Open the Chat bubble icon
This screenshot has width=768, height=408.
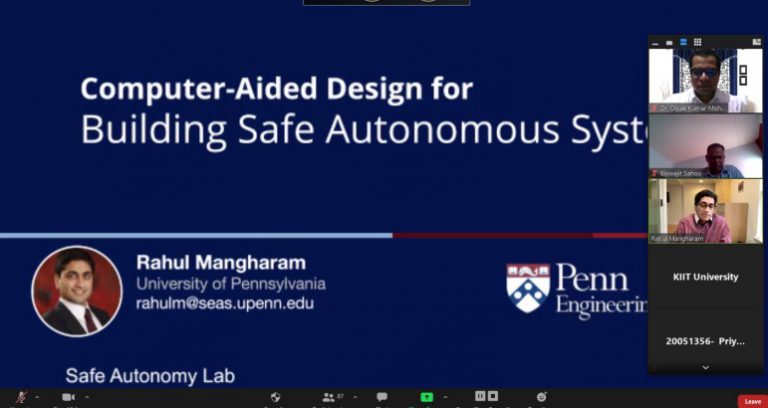382,397
